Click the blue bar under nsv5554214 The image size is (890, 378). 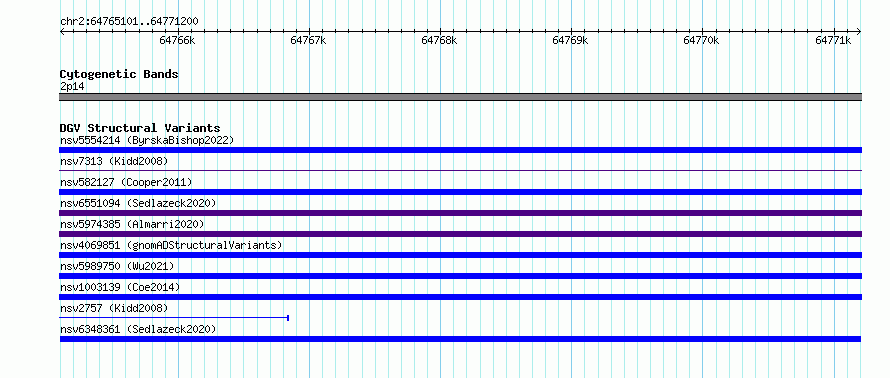[460, 150]
